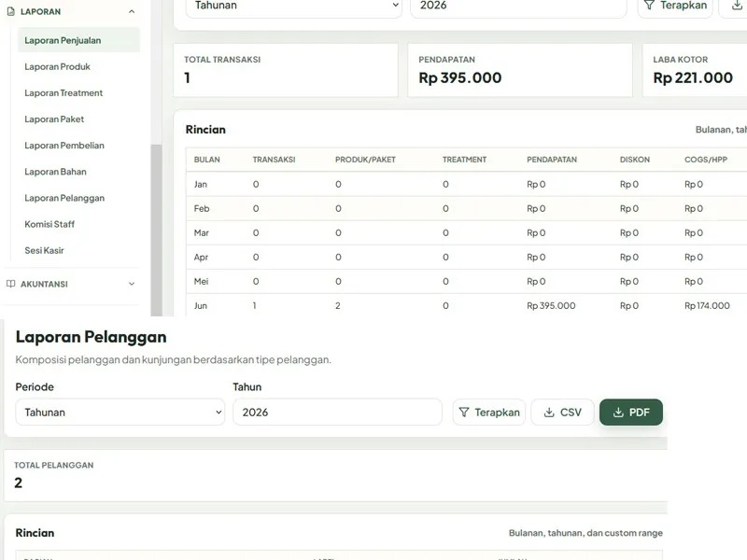Viewport: 747px width, 560px height.
Task: Select the Mei row month cell
Action: (x=201, y=282)
